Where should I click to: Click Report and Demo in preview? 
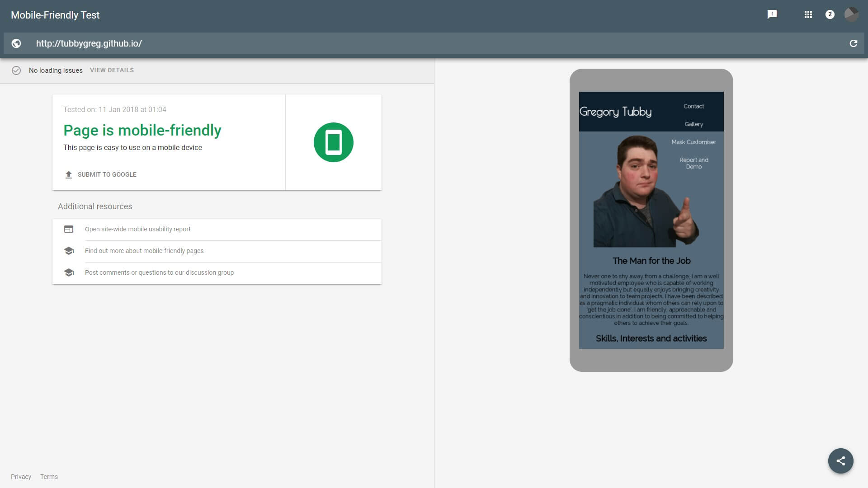[693, 163]
